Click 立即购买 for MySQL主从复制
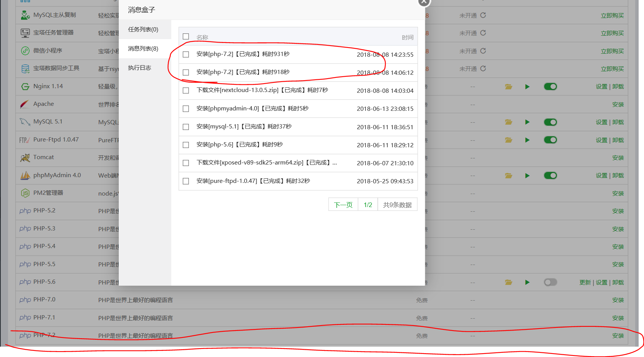The height and width of the screenshot is (357, 644). click(612, 15)
